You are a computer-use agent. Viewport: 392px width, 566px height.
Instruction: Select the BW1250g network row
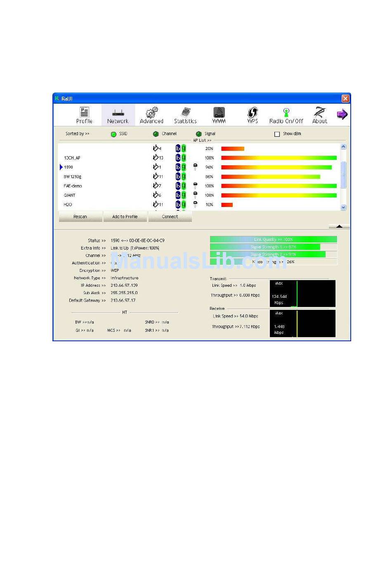(x=199, y=177)
